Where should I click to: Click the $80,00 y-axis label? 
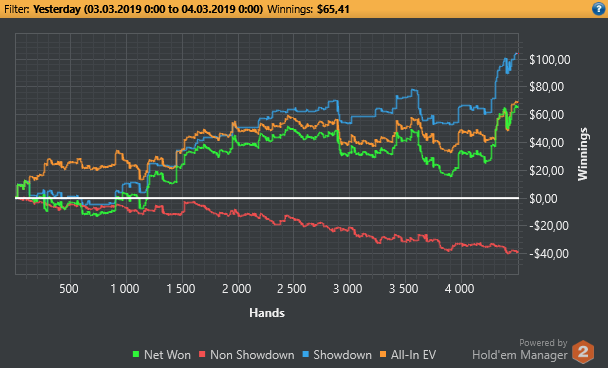547,87
